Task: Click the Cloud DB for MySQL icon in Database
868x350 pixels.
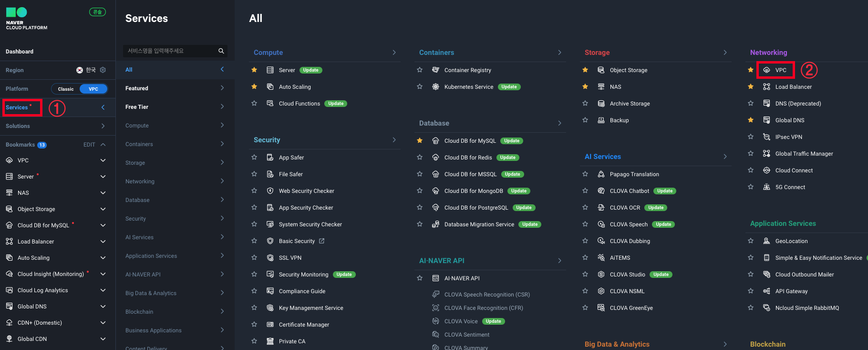Action: [x=435, y=141]
